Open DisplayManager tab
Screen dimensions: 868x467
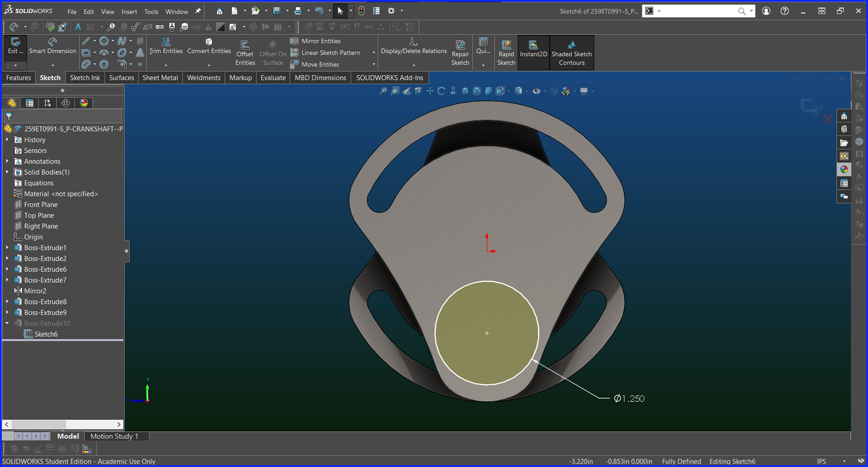click(x=84, y=103)
